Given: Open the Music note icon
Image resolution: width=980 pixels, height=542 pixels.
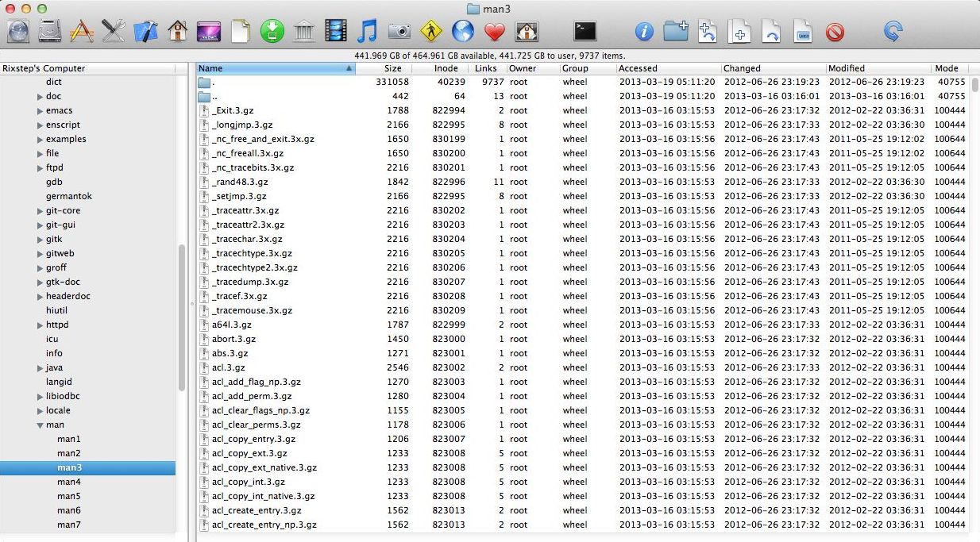Looking at the screenshot, I should (367, 31).
